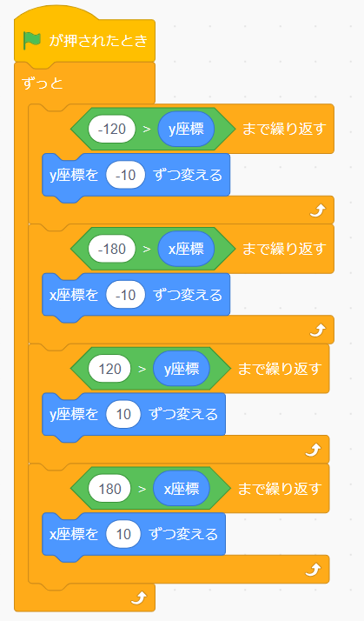
Task: Click the ずっと forever block label
Action: click(43, 83)
